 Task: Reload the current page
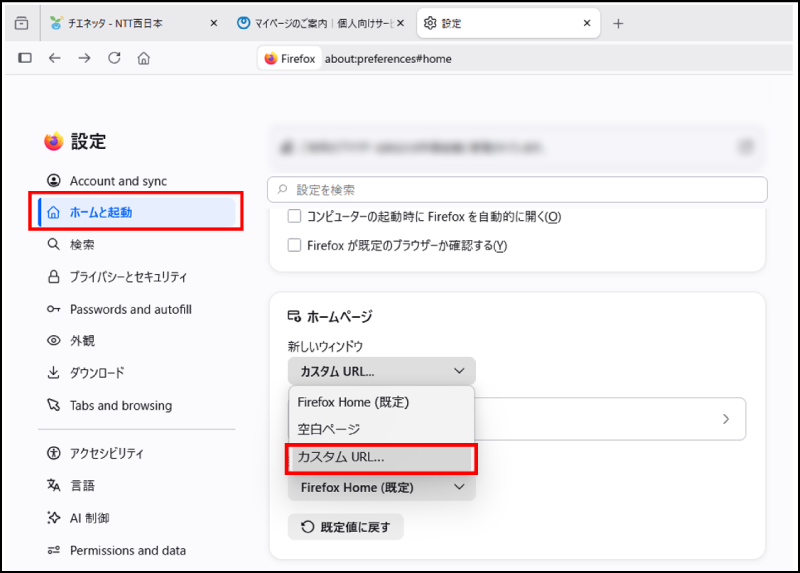point(114,58)
